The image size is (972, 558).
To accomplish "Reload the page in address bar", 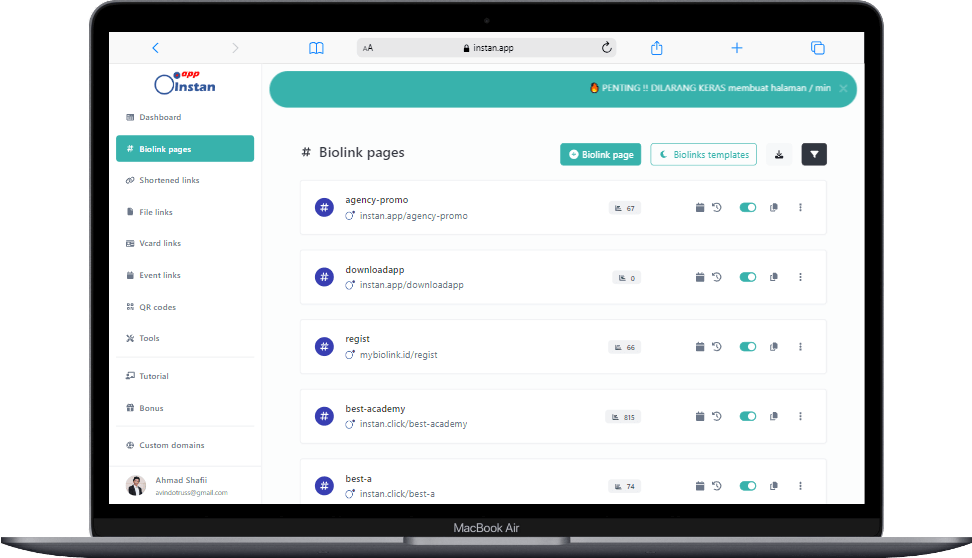I will point(606,47).
